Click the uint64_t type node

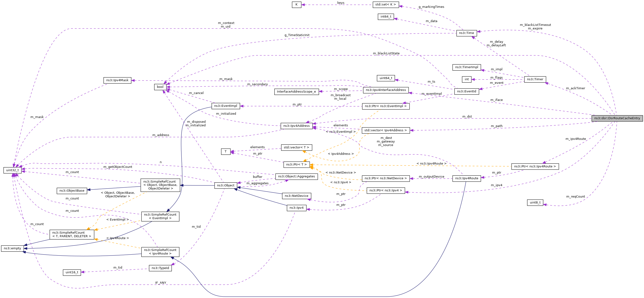click(386, 78)
